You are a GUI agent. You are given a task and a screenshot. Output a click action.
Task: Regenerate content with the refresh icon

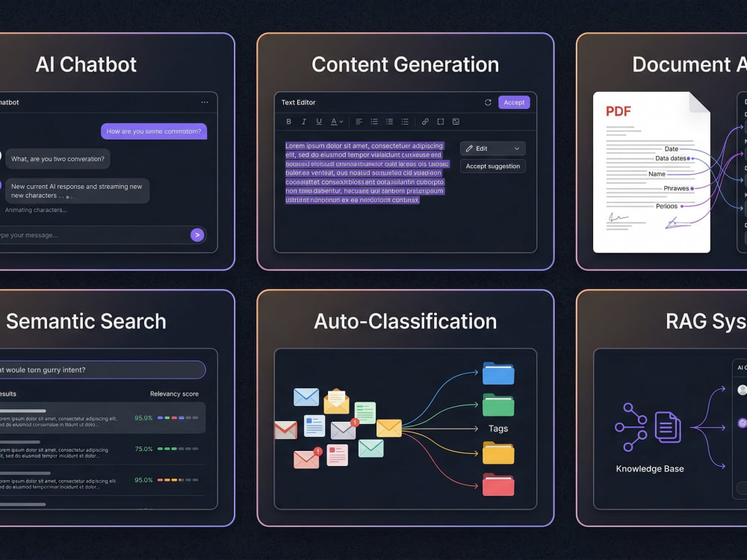point(488,102)
